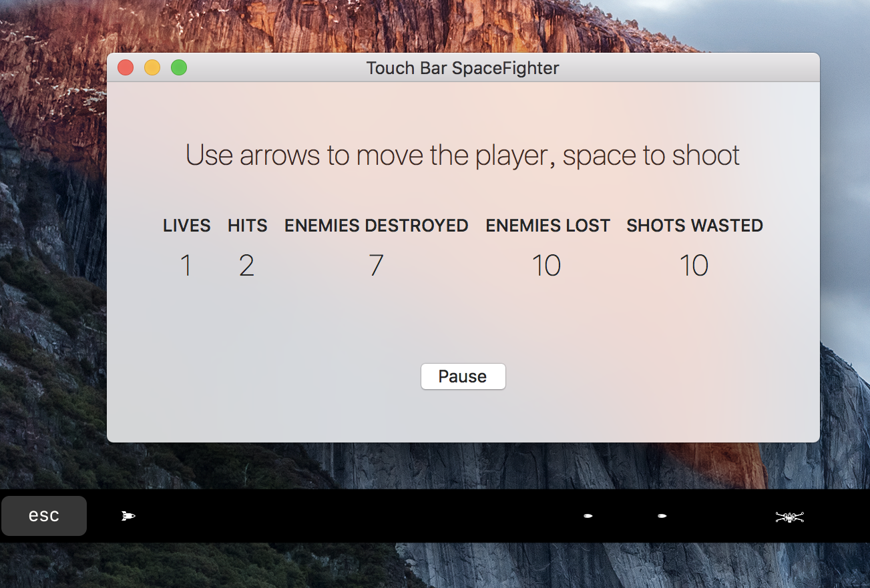
Task: Click the left projectile in the Touch Bar
Action: 588,516
